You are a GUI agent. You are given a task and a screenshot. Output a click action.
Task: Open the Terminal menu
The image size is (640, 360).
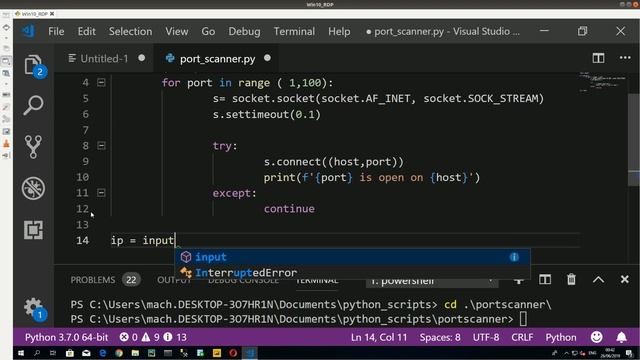[x=294, y=31]
